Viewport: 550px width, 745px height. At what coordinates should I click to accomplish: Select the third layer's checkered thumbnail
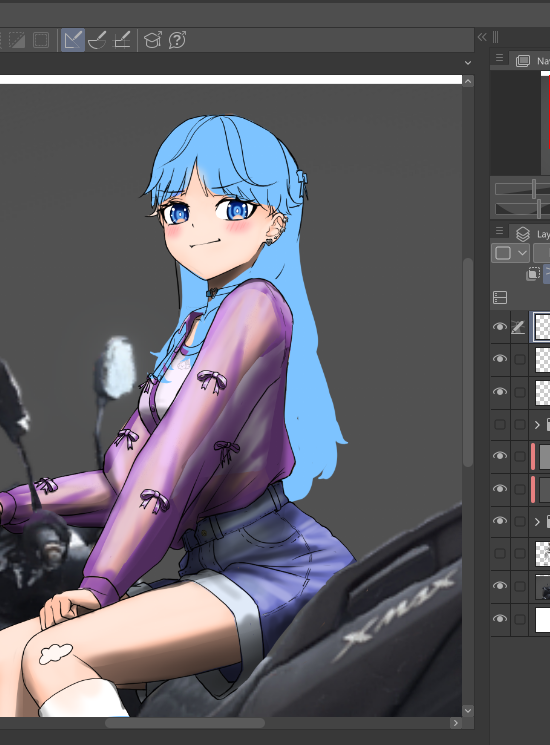[542, 392]
